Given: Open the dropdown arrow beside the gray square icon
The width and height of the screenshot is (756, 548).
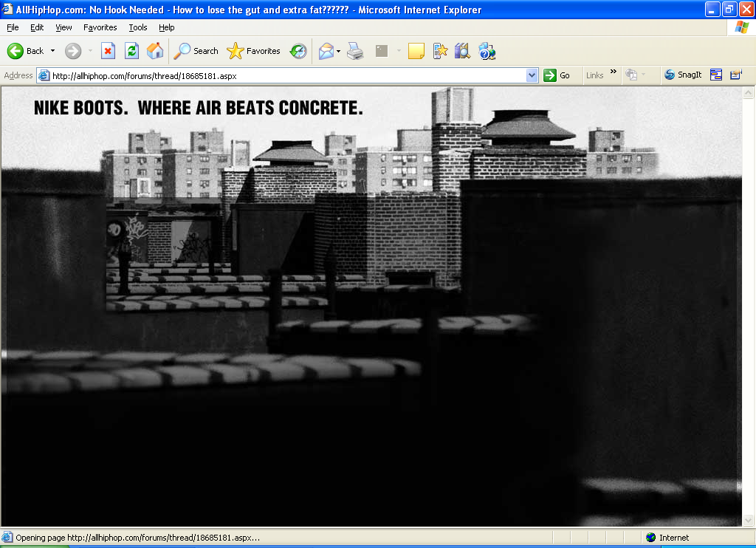Looking at the screenshot, I should tap(399, 51).
